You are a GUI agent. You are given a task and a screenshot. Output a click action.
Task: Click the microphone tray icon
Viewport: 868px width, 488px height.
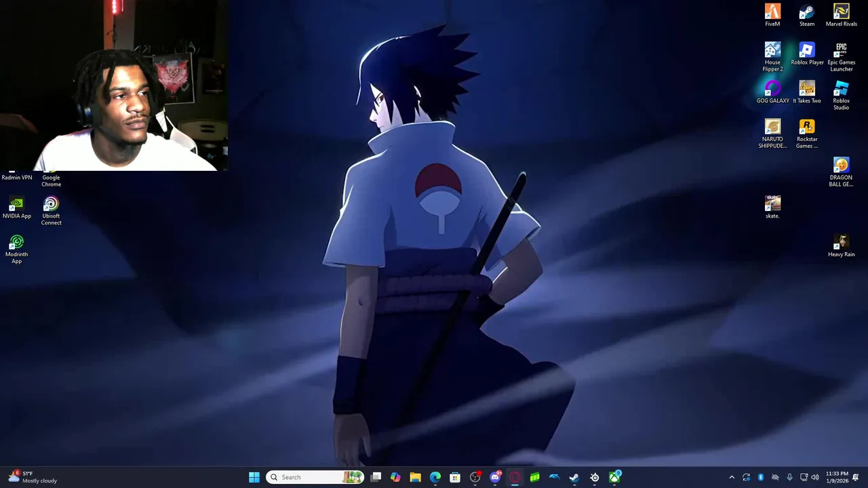point(789,477)
